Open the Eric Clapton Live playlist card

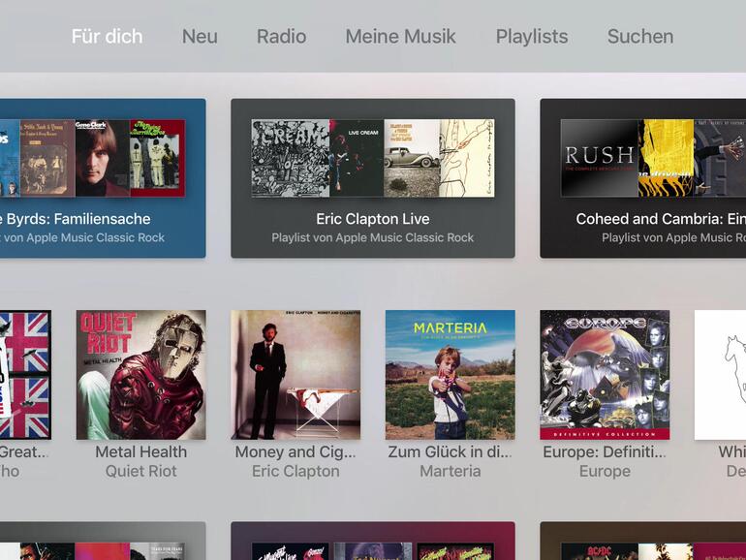[x=373, y=178]
